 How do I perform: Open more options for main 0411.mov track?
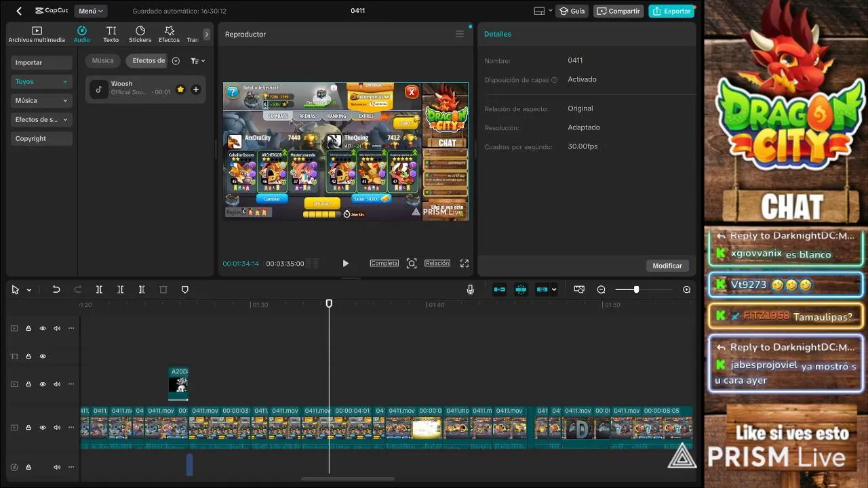pos(71,428)
